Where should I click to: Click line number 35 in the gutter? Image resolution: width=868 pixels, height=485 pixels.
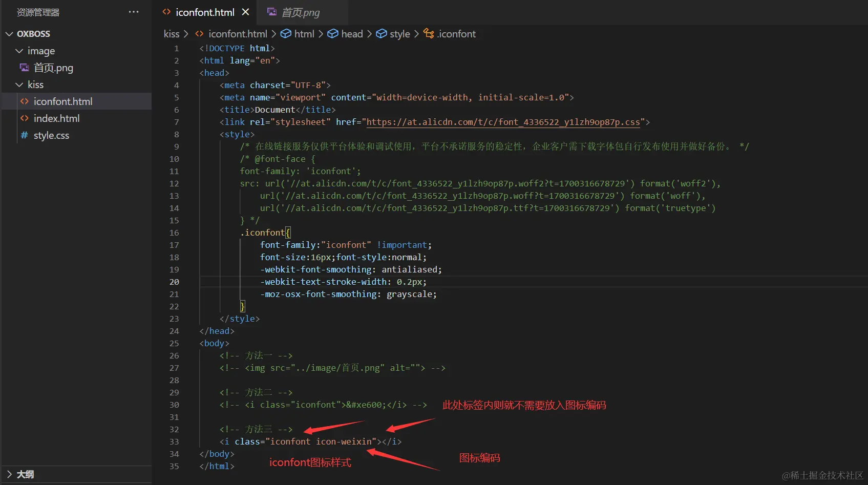click(x=174, y=466)
